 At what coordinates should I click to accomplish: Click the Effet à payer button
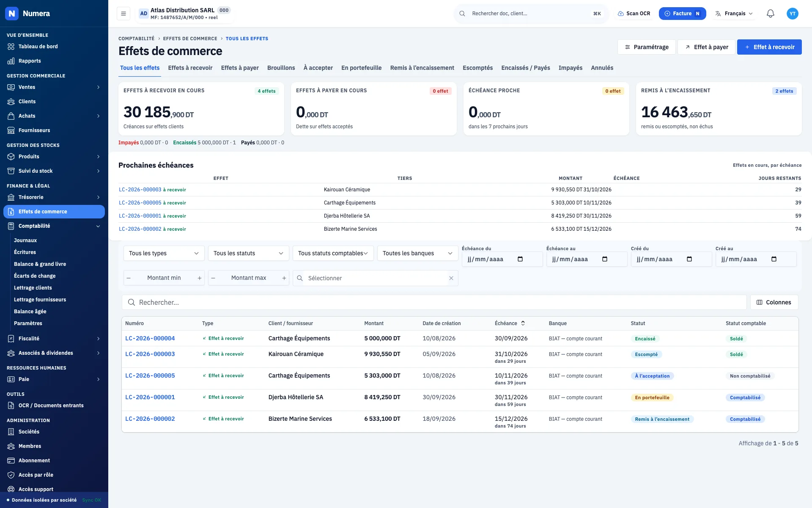pos(706,47)
